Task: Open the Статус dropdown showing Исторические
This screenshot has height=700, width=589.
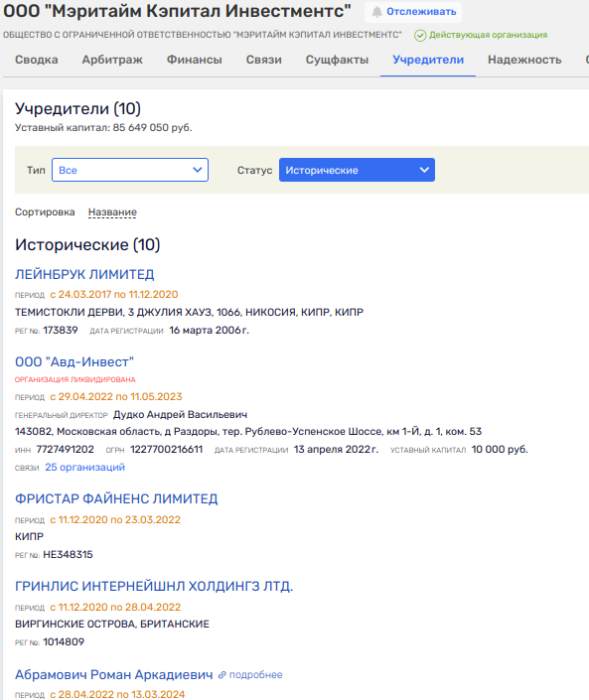Action: coord(357,170)
